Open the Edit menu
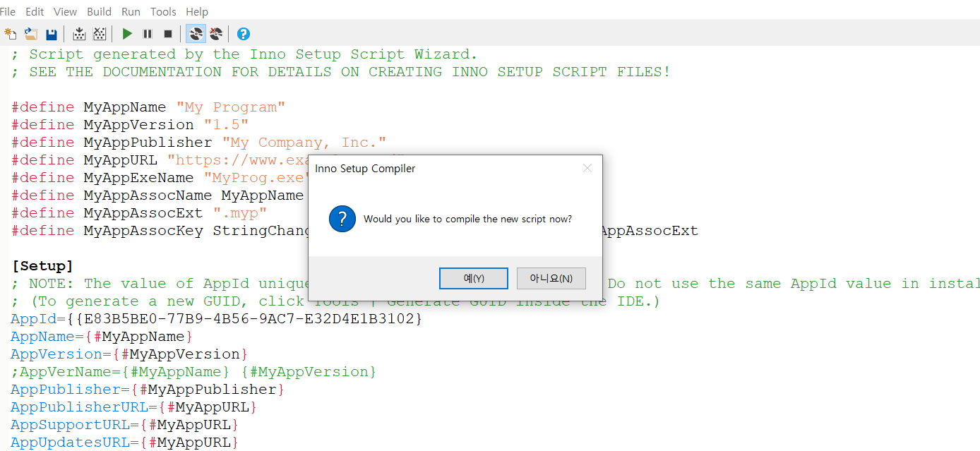This screenshot has width=980, height=451. (35, 11)
